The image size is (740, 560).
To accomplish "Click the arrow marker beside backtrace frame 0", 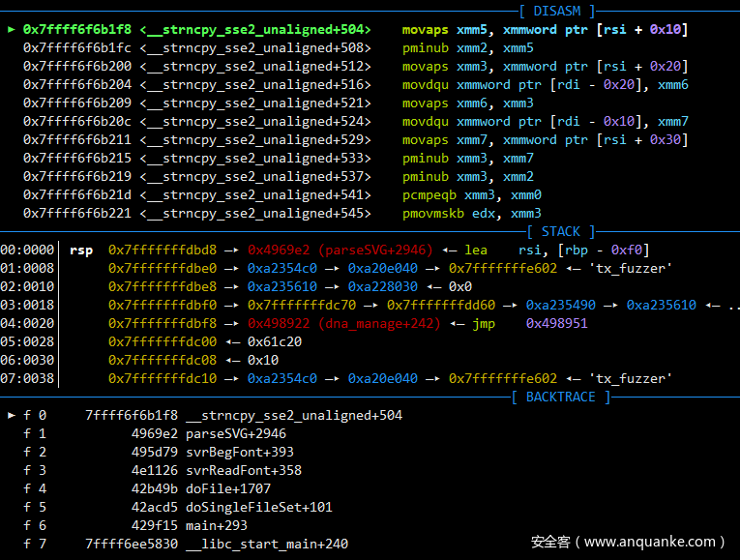I will pos(12,415).
